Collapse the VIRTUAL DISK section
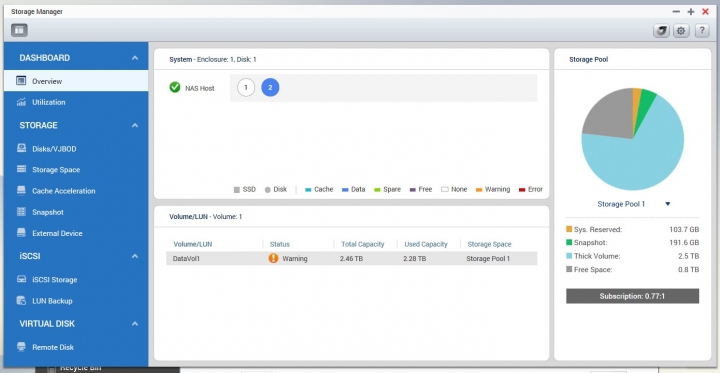Viewport: 720px width, 373px height. [135, 324]
